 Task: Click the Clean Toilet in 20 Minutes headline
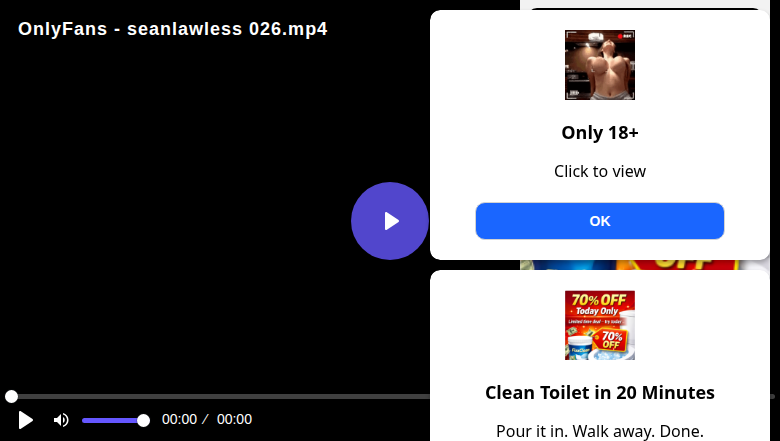point(599,393)
